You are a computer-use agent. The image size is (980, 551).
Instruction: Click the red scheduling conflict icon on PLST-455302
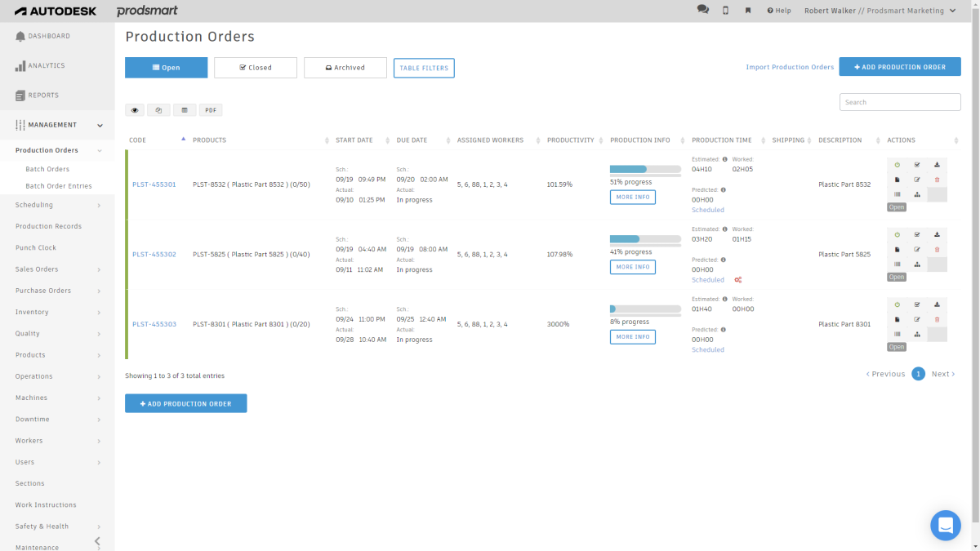click(x=737, y=280)
